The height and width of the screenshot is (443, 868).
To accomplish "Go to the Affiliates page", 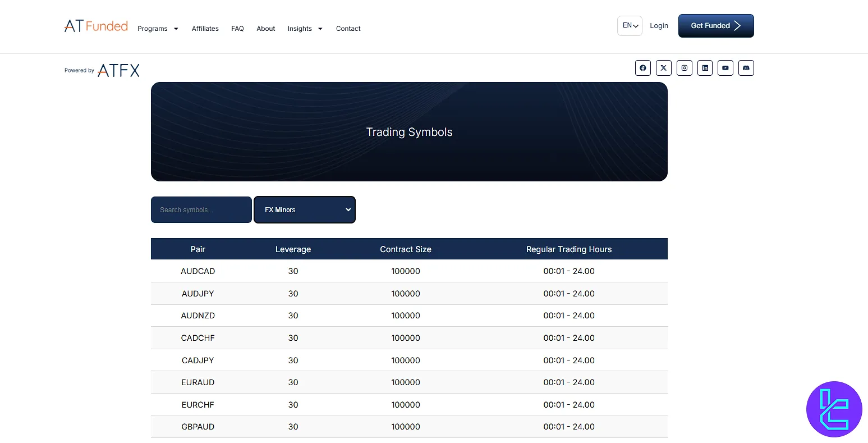I will click(205, 29).
